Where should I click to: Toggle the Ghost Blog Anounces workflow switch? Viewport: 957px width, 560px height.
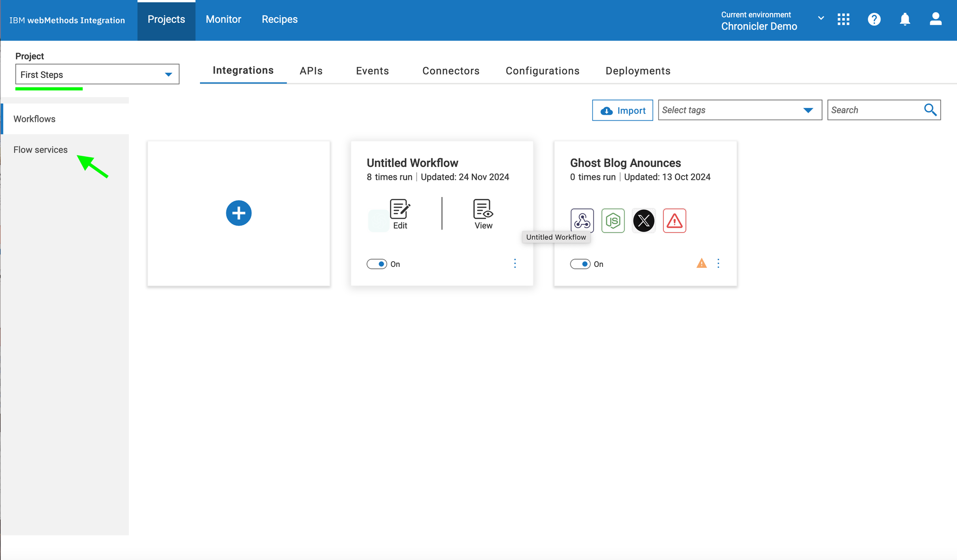point(580,264)
